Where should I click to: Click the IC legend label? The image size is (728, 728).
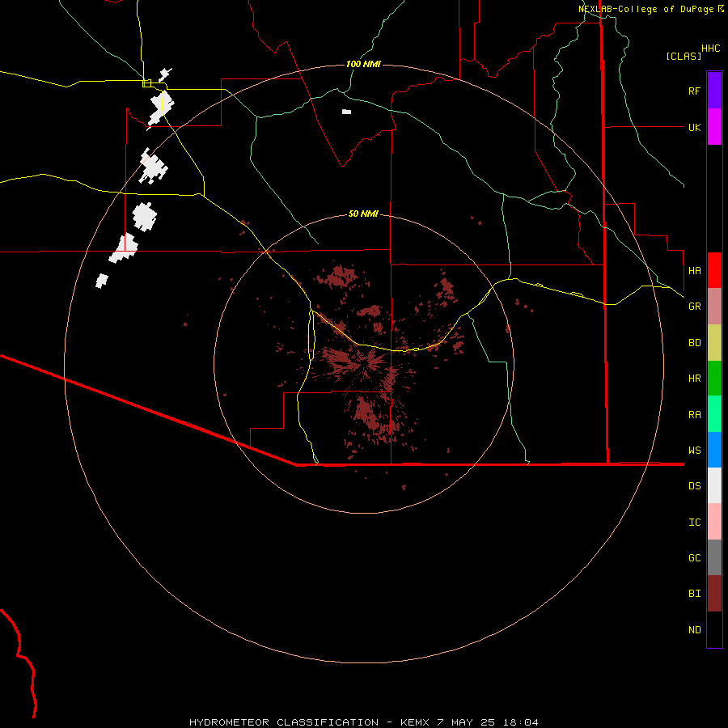tap(694, 523)
